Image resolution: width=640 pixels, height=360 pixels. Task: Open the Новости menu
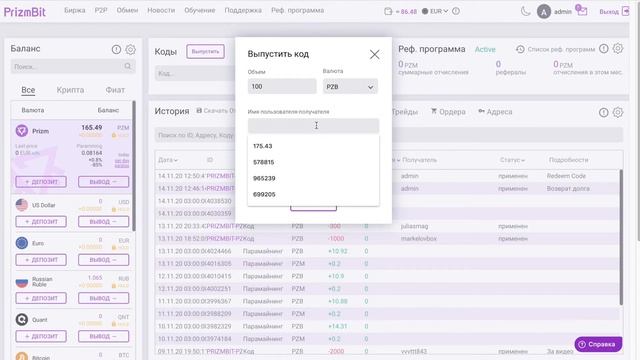161,10
